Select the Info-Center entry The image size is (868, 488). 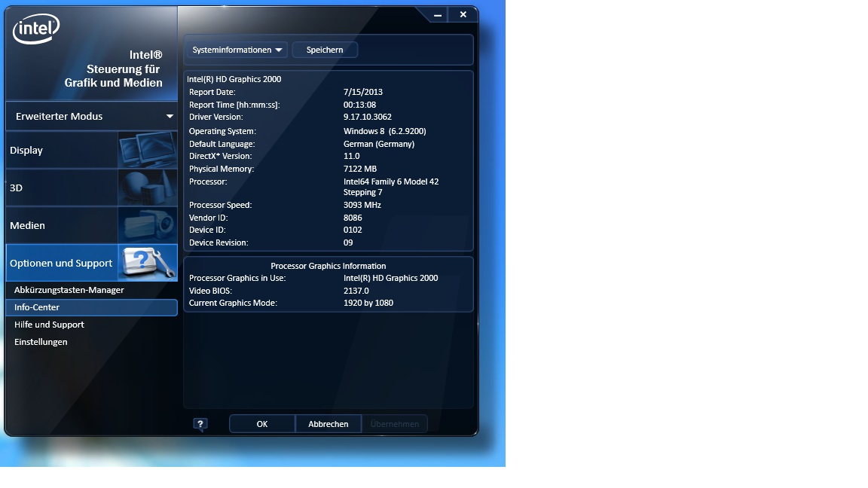91,307
